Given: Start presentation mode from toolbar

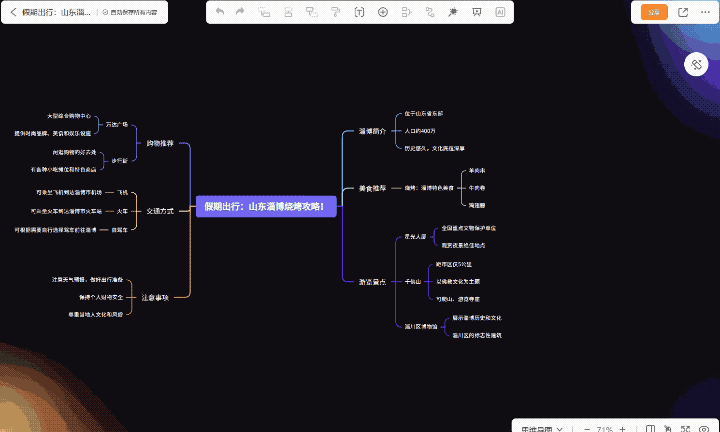Looking at the screenshot, I should coord(477,12).
